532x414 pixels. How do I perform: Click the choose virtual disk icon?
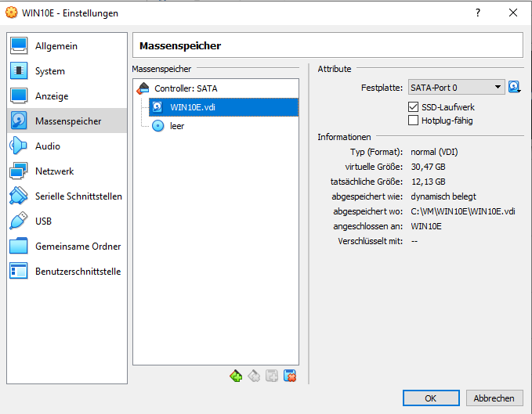(x=514, y=87)
